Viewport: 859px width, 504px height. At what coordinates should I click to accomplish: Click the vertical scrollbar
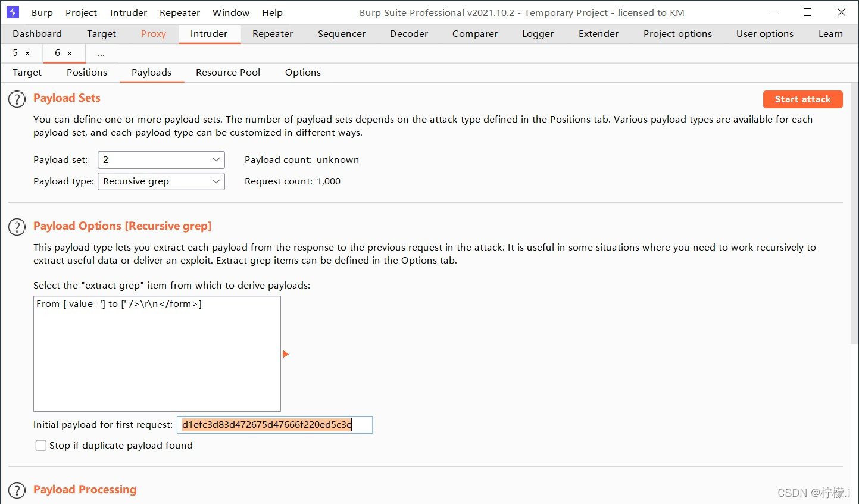click(x=855, y=214)
